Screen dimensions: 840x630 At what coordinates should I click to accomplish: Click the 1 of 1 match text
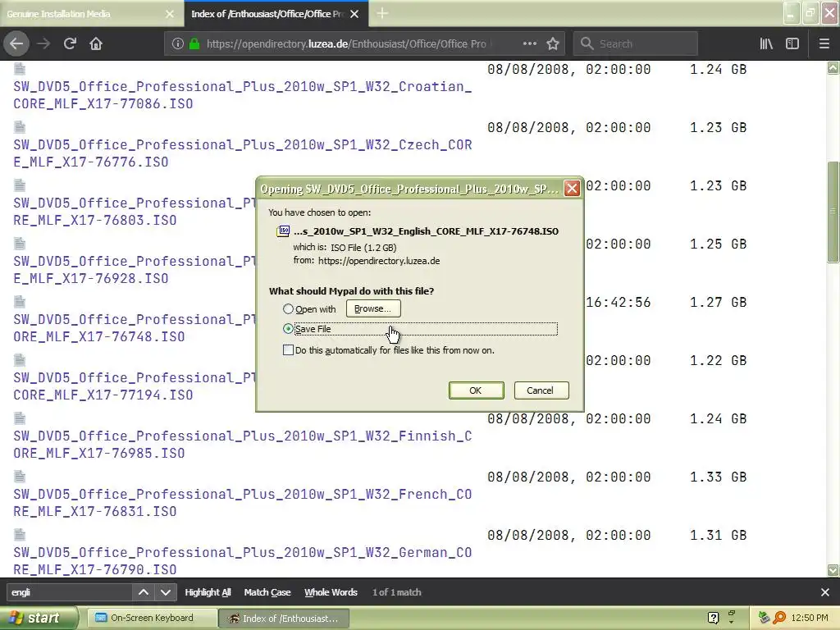[x=397, y=592]
